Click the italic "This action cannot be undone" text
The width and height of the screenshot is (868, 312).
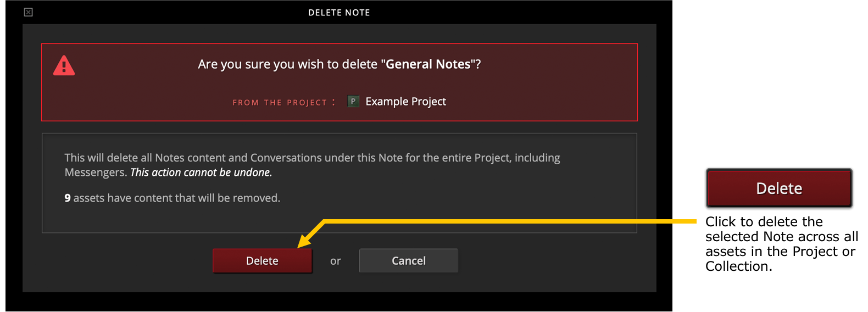click(x=201, y=172)
